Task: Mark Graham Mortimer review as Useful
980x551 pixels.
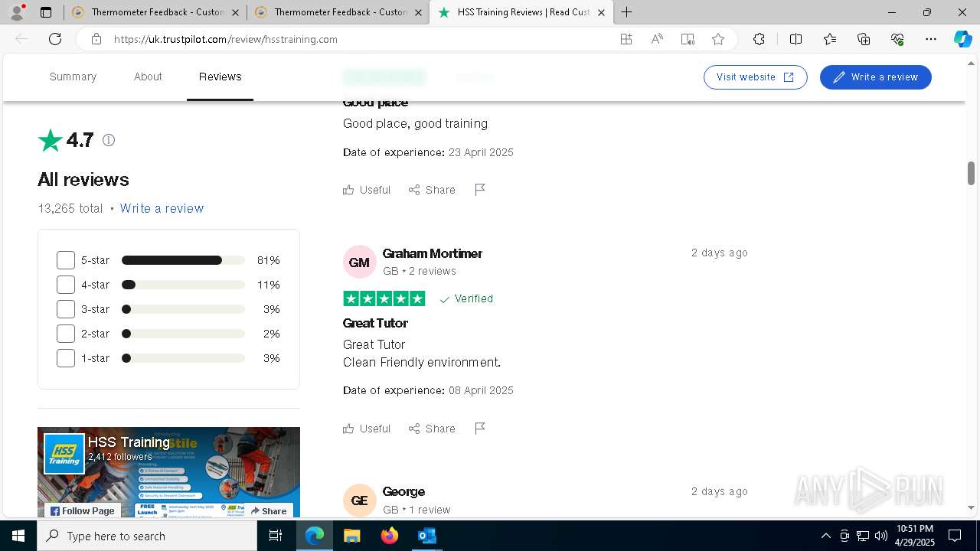Action: (367, 429)
